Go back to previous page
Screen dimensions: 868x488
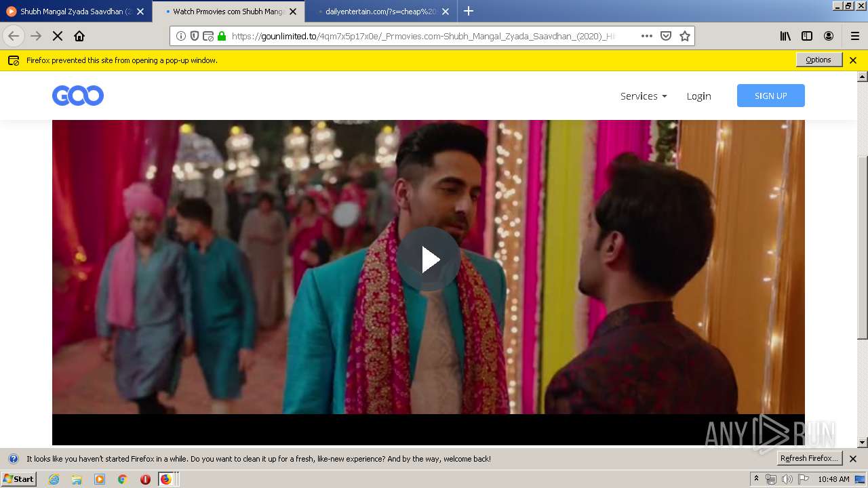point(14,36)
